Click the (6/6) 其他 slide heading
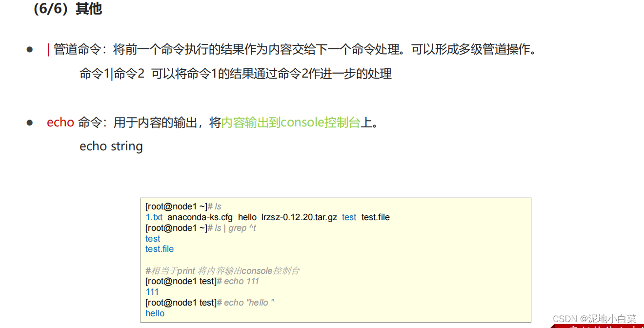Viewport: 644px width, 328px height. coord(67,9)
